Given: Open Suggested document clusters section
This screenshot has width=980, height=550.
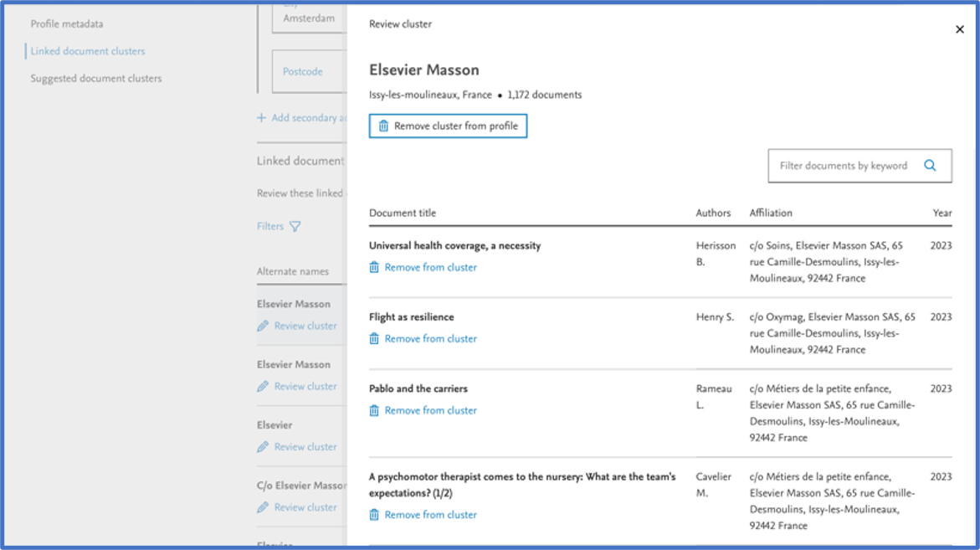Looking at the screenshot, I should pyautogui.click(x=96, y=79).
